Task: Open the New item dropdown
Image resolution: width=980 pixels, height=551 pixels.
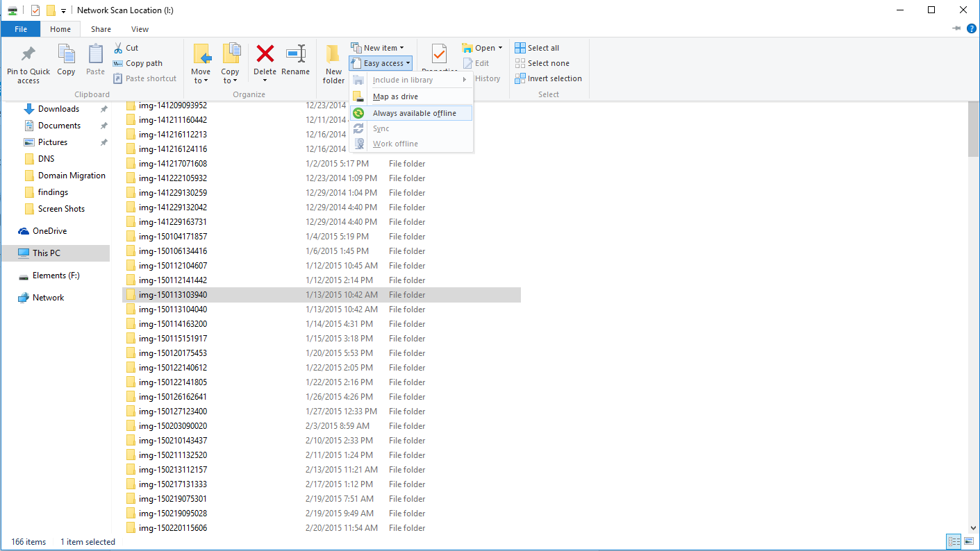Action: [x=379, y=47]
